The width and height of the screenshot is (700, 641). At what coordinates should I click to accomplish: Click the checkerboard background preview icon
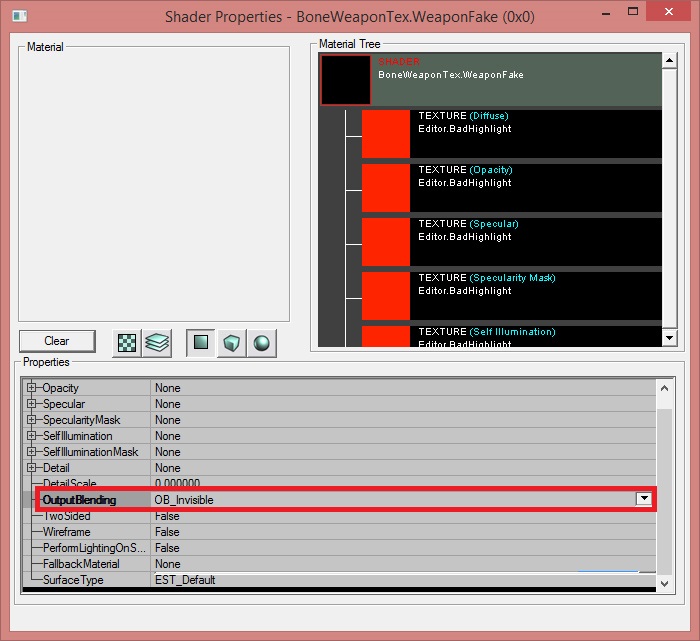pyautogui.click(x=127, y=343)
